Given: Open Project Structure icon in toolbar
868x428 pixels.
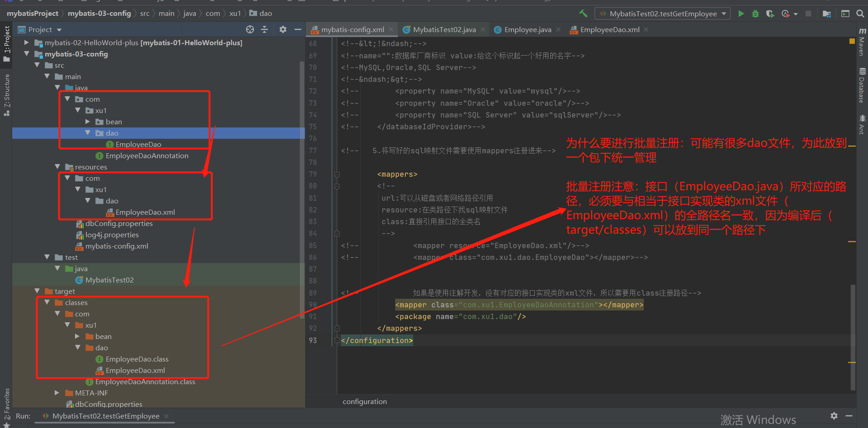Looking at the screenshot, I should point(827,14).
